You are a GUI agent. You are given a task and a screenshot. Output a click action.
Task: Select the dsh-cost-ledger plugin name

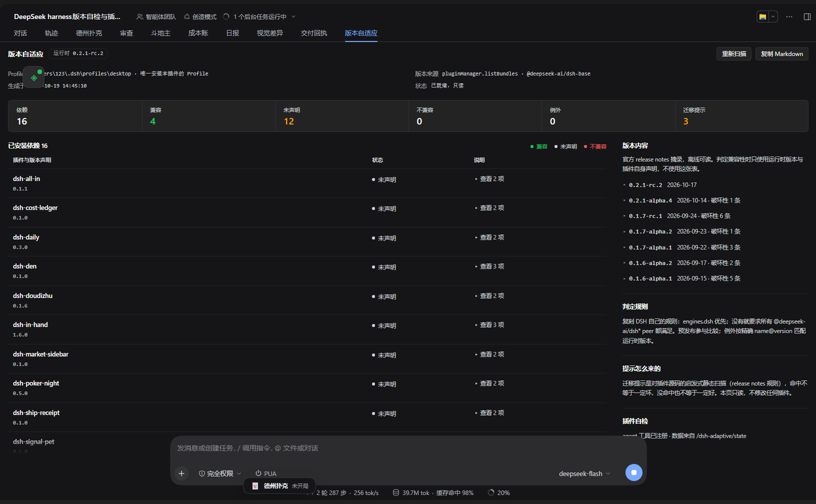click(35, 207)
